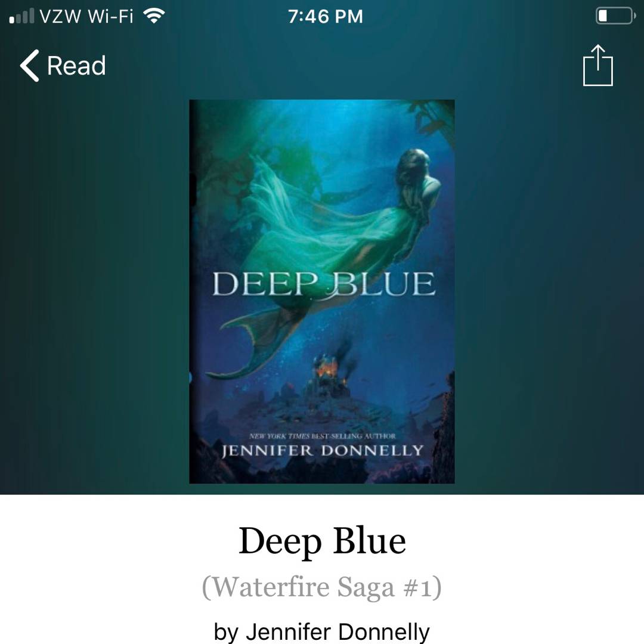
Task: Tap JENNIFER DONNELLY name on cover art
Action: 323,451
